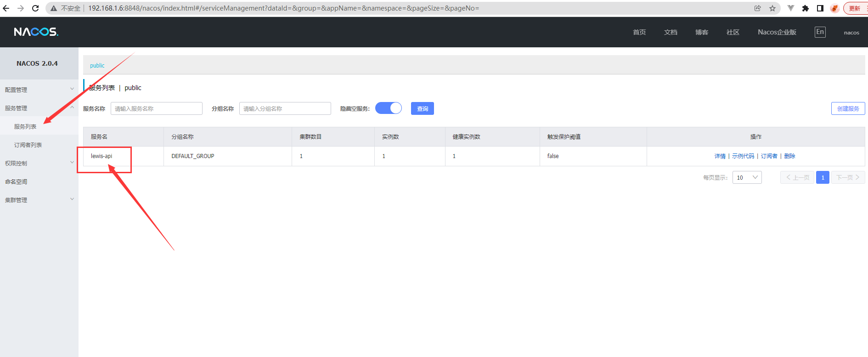Viewport: 868px width, 357px height.
Task: Expand the 集群管理 sidebar menu
Action: click(x=39, y=200)
